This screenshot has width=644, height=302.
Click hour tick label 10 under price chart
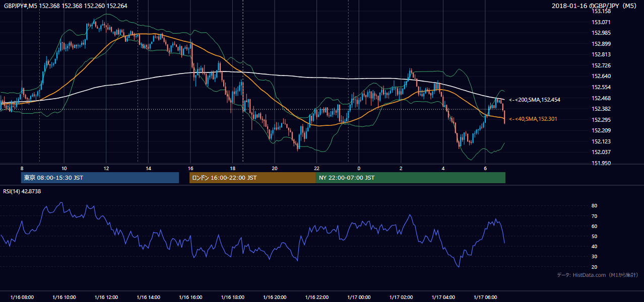click(64, 168)
